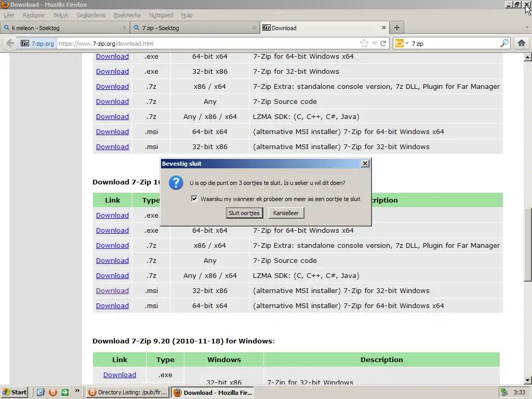
Task: Go to Home page icon
Action: click(x=522, y=44)
